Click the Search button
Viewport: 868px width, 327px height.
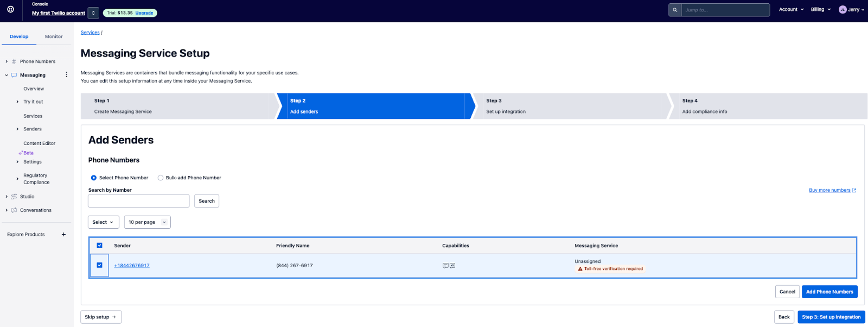tap(207, 201)
